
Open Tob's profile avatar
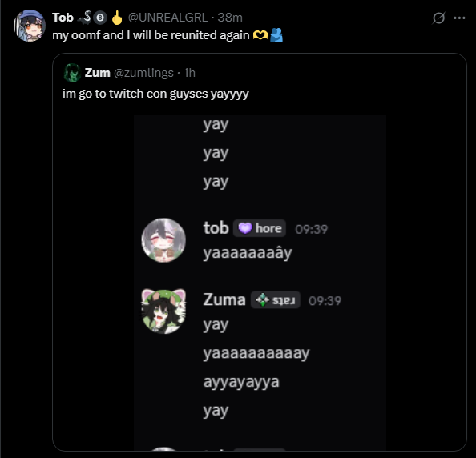click(x=30, y=26)
